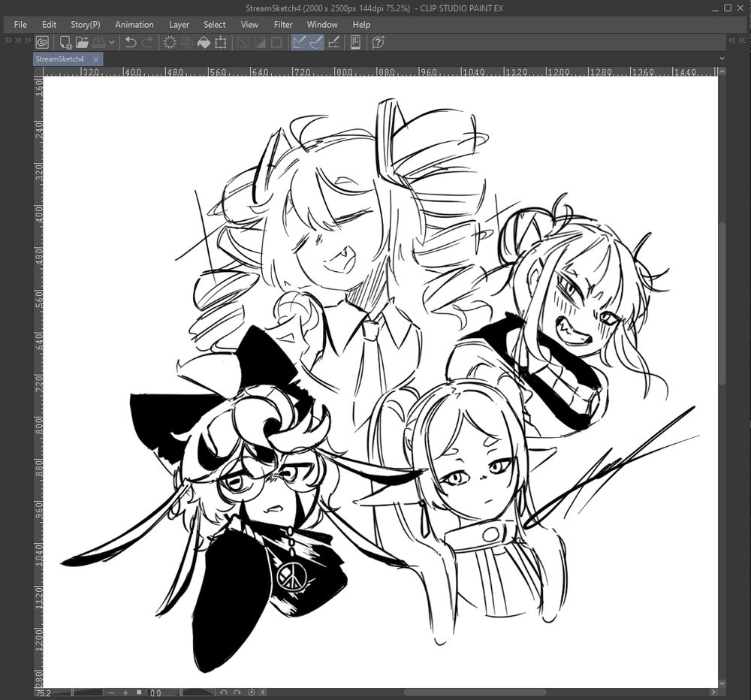This screenshot has height=700, width=751.
Task: Click the Show Selection Border icon
Action: [277, 43]
